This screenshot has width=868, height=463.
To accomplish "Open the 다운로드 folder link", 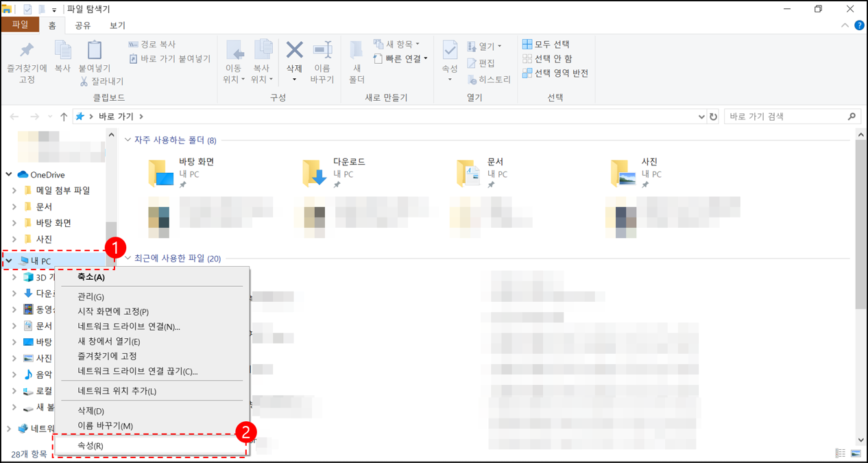I will (x=350, y=162).
